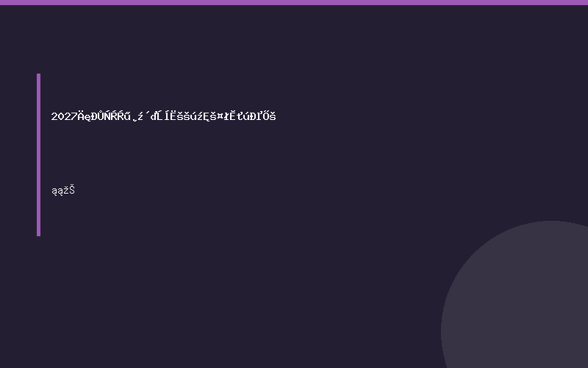Click the first letter of the small subtitle
The height and width of the screenshot is (368, 588).
[x=54, y=191]
